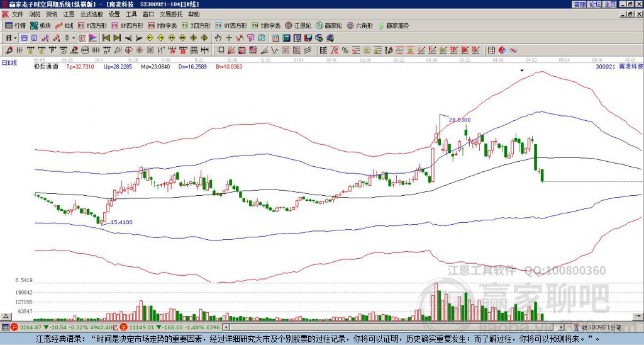Click the black left arrow icon
The width and height of the screenshot is (644, 345).
(128, 38)
